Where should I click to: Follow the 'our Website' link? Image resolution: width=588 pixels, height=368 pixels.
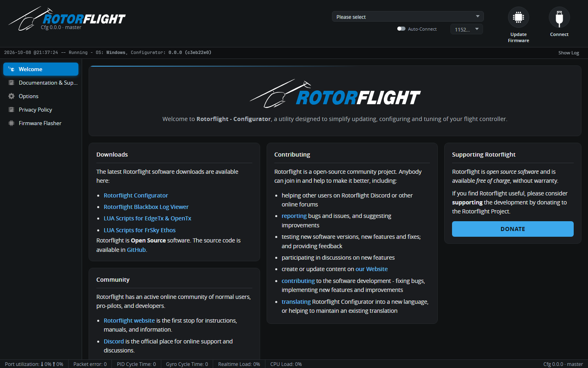tap(372, 269)
